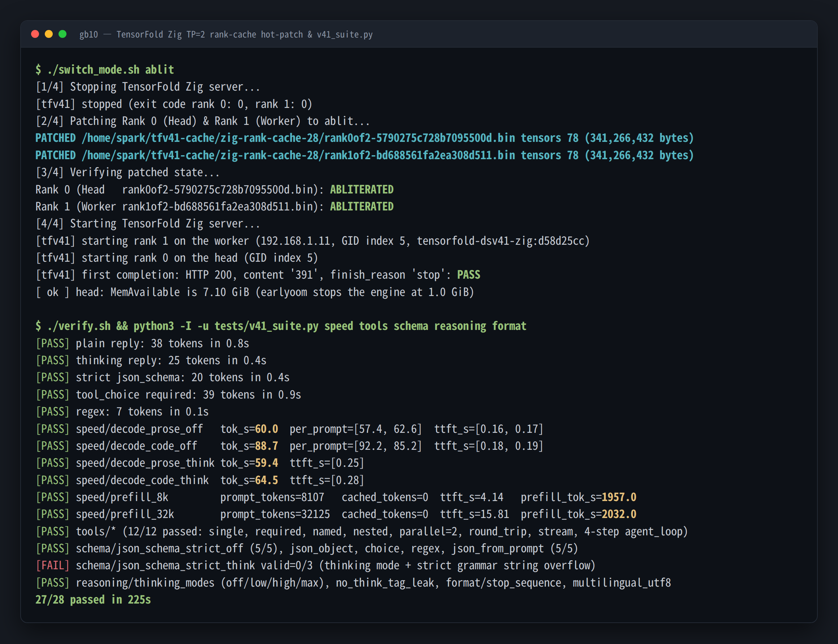Screen dimensions: 838x644
Task: Click the yellow minimize window dot
Action: [49, 34]
